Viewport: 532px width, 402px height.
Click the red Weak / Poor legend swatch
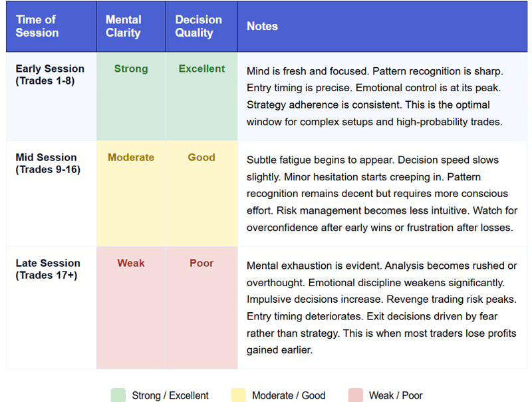[x=355, y=395]
